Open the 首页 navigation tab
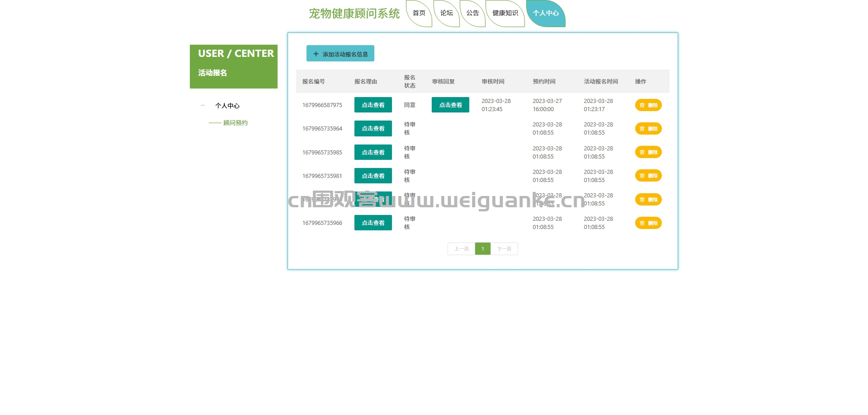 pos(419,13)
